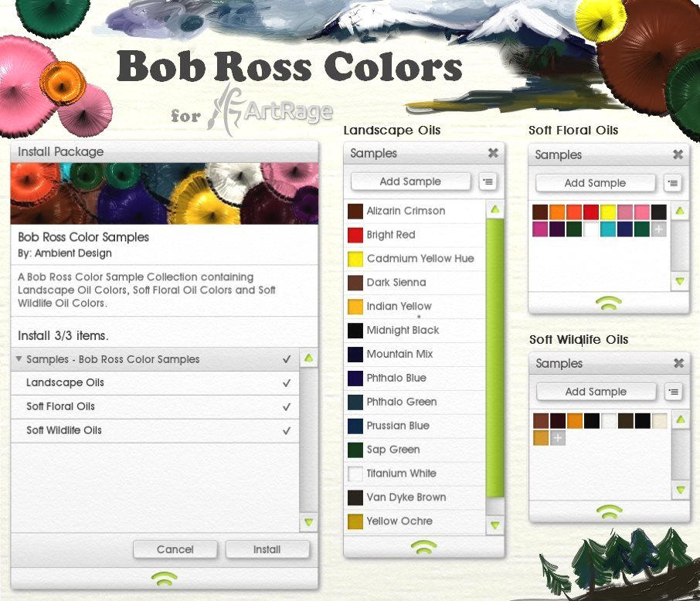Select the Van Dyke Brown color sample

point(415,497)
